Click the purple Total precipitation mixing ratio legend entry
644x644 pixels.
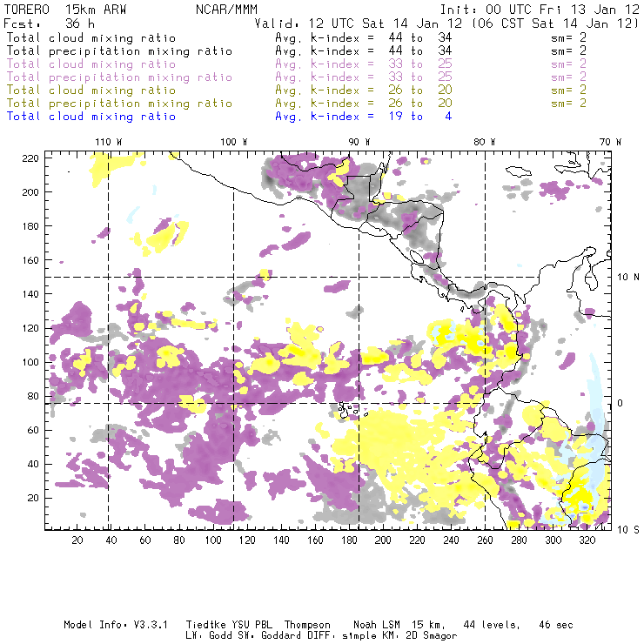(118, 77)
